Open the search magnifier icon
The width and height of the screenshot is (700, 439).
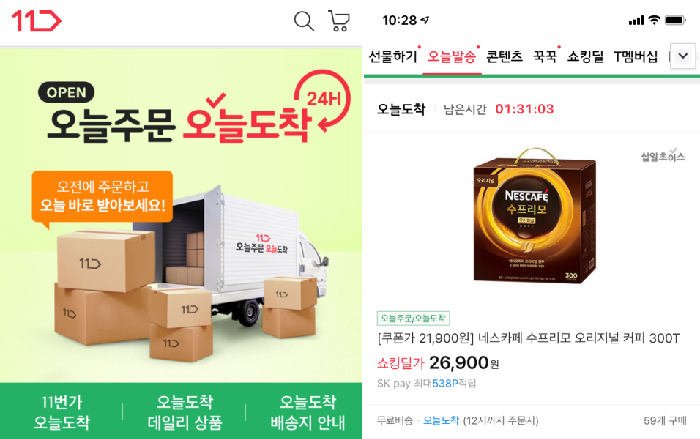(x=304, y=21)
